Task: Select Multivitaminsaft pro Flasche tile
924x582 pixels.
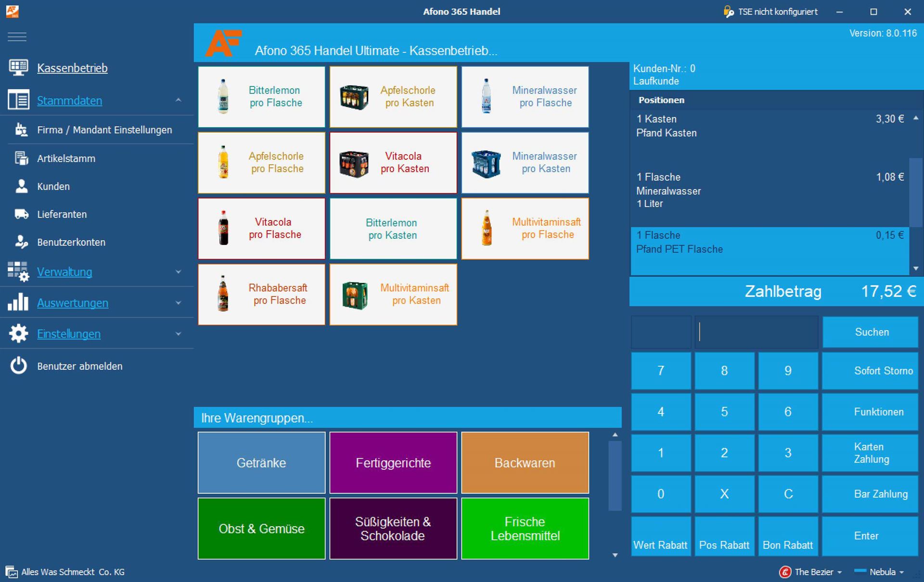Action: (525, 229)
